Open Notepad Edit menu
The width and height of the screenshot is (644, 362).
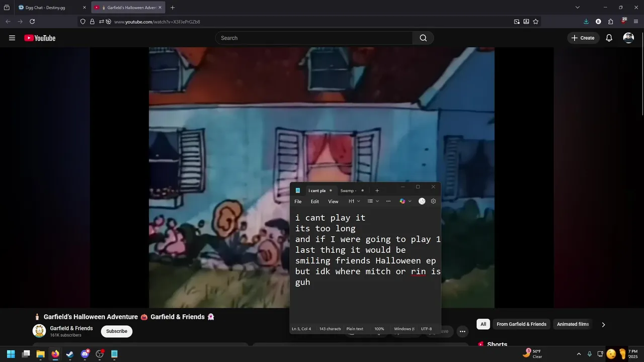(x=314, y=201)
